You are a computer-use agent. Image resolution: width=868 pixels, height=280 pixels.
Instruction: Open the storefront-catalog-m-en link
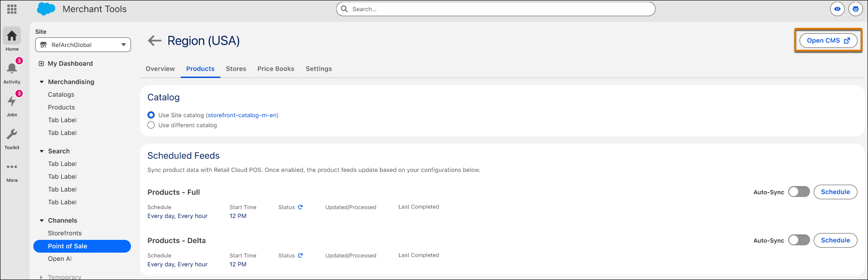click(x=242, y=115)
